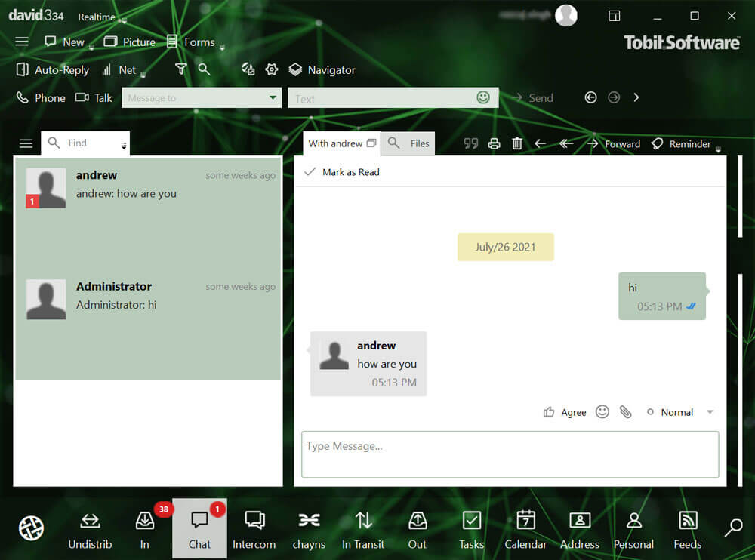Toggle Auto-Reply
This screenshot has width=755, height=560.
(53, 70)
